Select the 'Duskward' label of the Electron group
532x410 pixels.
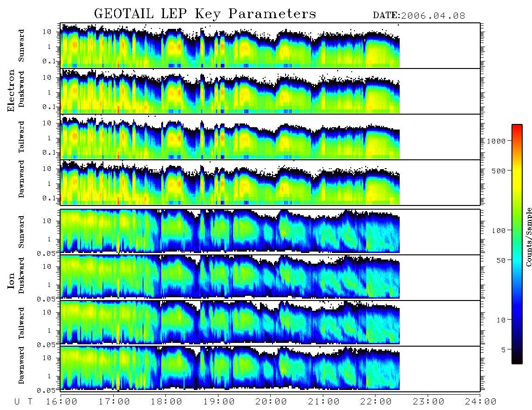pos(21,89)
